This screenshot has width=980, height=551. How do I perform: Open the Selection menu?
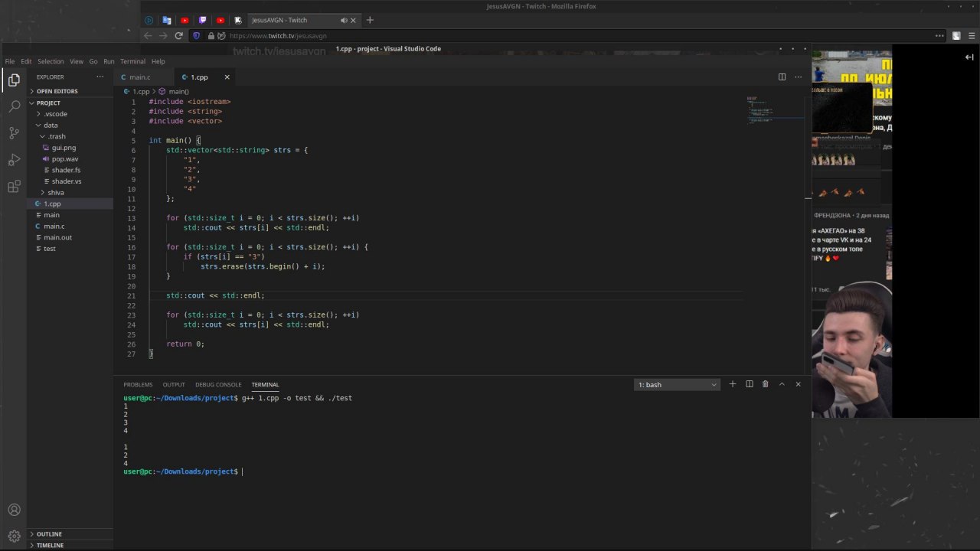(x=51, y=61)
